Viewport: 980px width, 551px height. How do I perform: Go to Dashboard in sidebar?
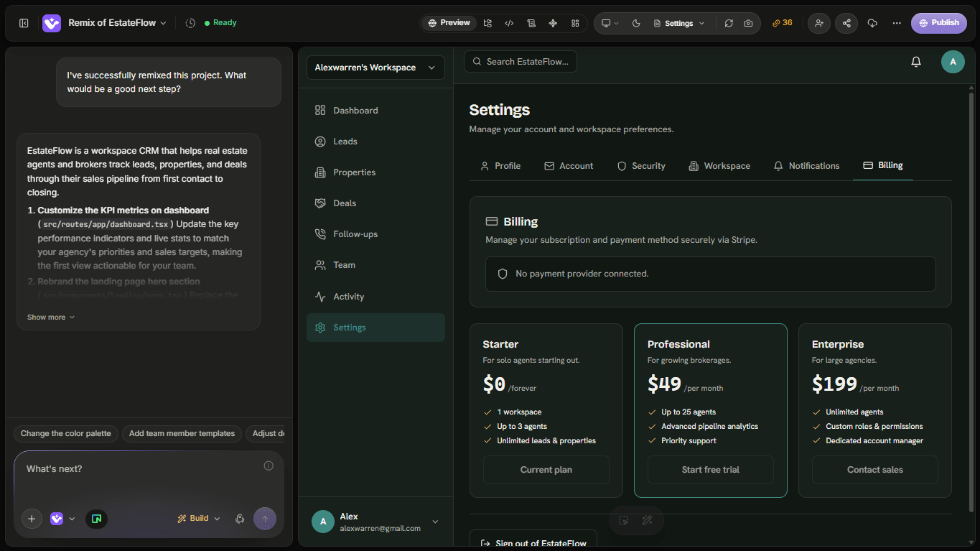point(375,111)
